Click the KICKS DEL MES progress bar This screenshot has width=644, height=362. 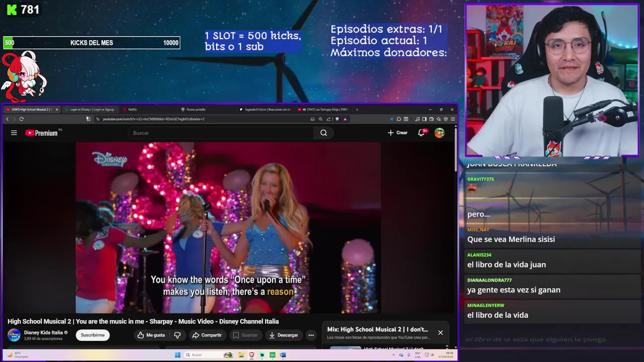92,43
